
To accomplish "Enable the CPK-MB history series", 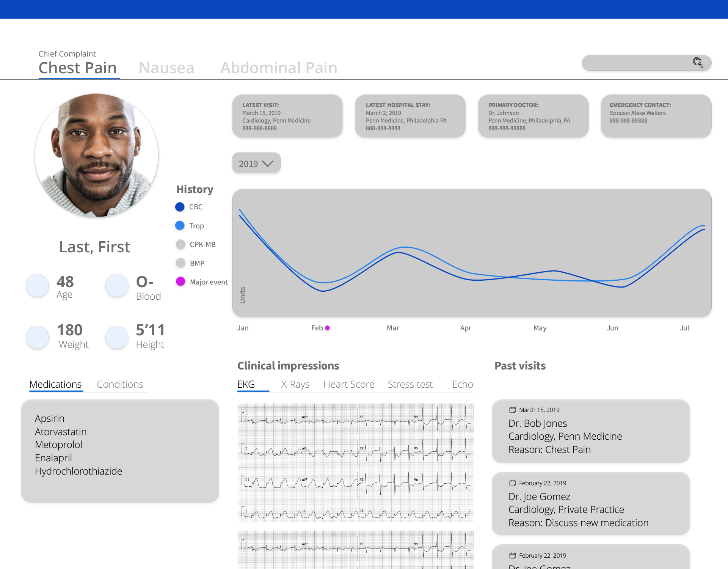I will (180, 244).
